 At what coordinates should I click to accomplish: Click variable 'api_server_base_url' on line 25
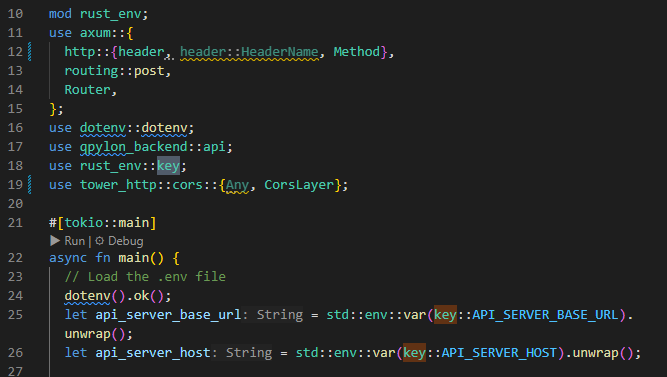[168, 315]
